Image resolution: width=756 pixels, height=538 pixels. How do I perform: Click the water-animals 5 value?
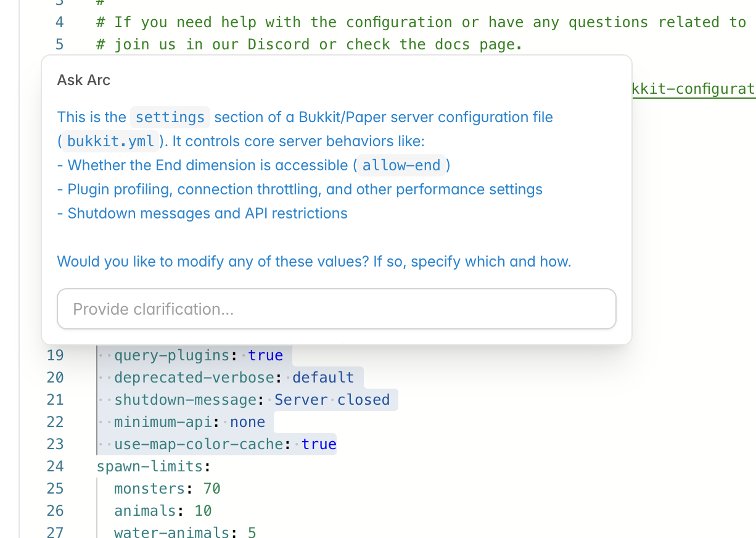(x=252, y=532)
